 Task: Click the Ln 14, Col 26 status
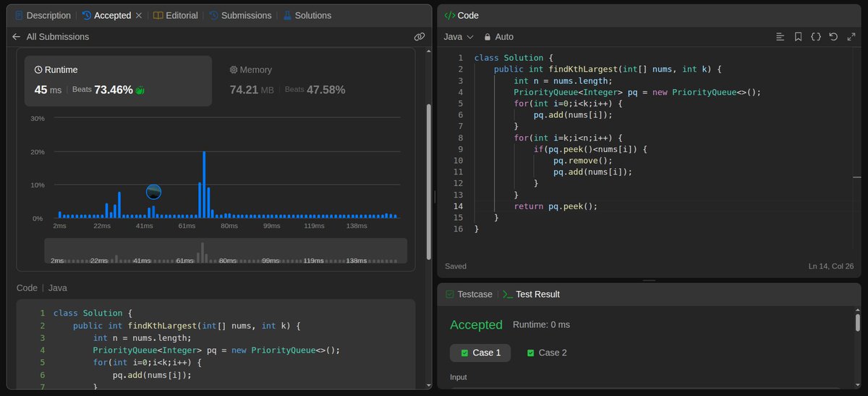(831, 266)
